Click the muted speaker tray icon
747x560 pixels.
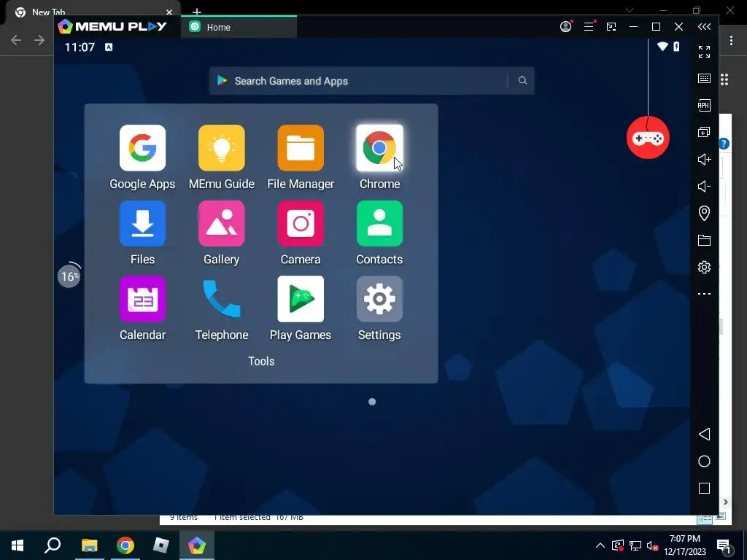(x=652, y=545)
